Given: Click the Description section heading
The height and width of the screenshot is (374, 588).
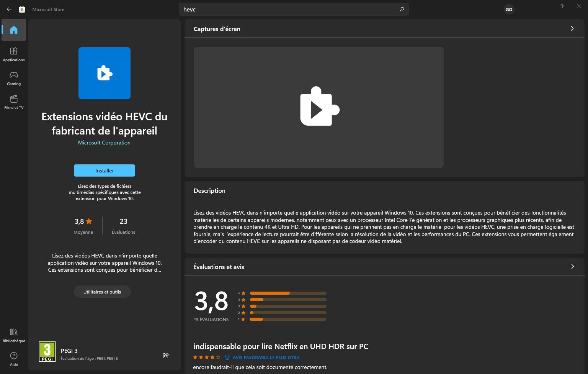Looking at the screenshot, I should click(209, 190).
